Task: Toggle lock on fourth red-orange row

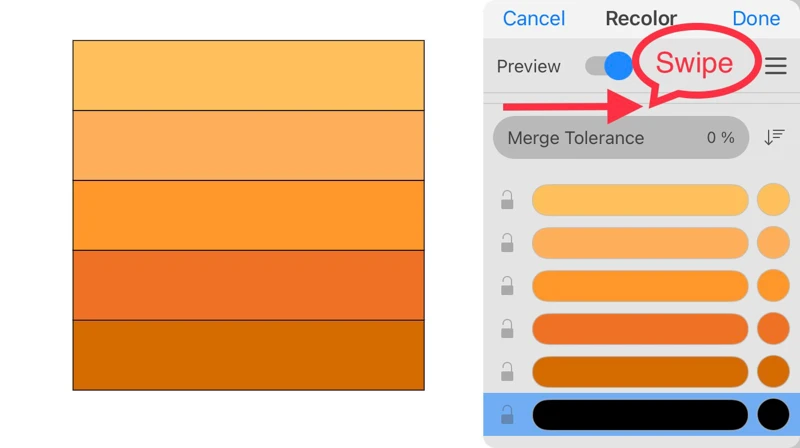Action: click(507, 329)
